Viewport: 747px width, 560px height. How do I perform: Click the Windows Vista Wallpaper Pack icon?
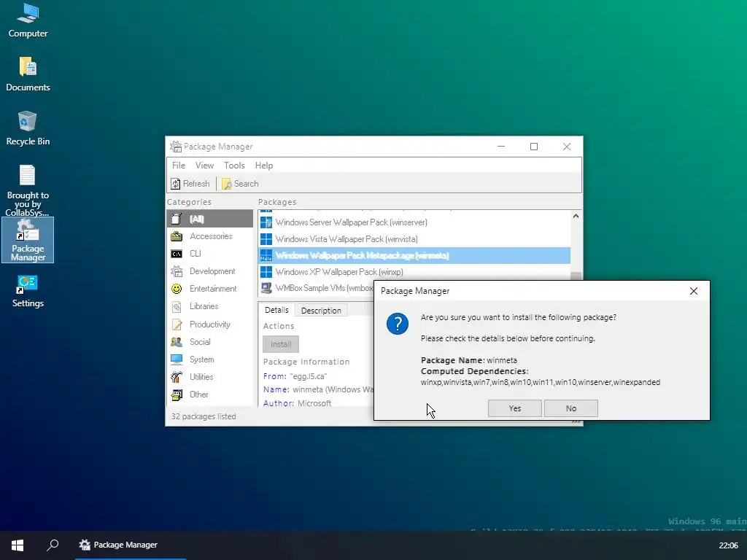pos(266,239)
